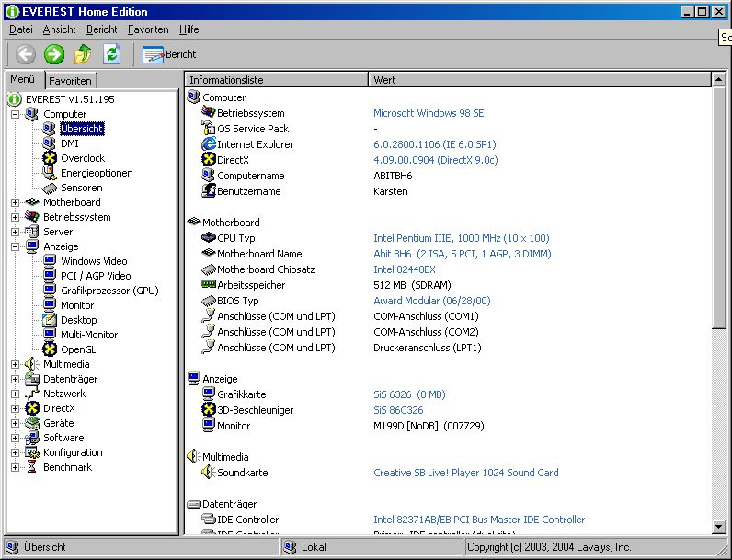Select the Menü tab
The height and width of the screenshot is (560, 732).
coord(23,79)
